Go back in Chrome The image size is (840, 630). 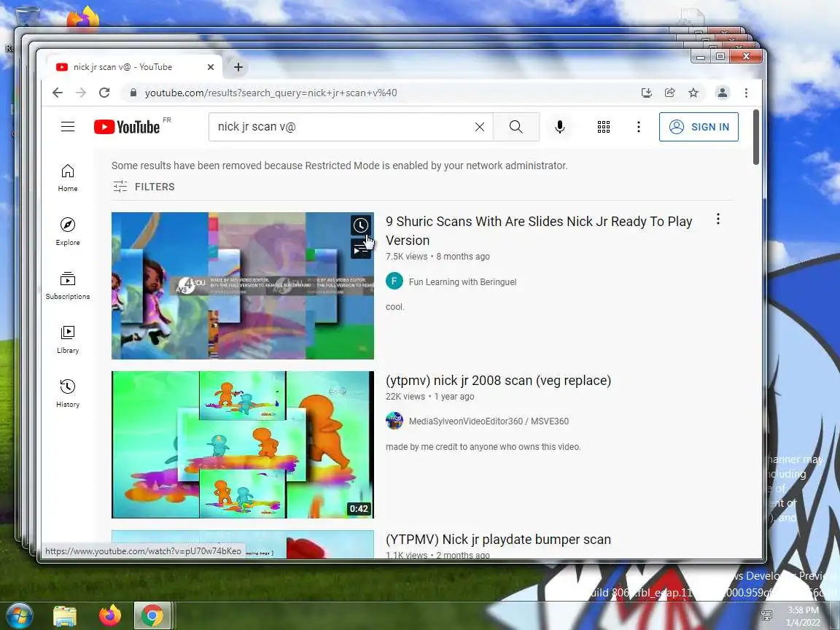click(x=58, y=93)
